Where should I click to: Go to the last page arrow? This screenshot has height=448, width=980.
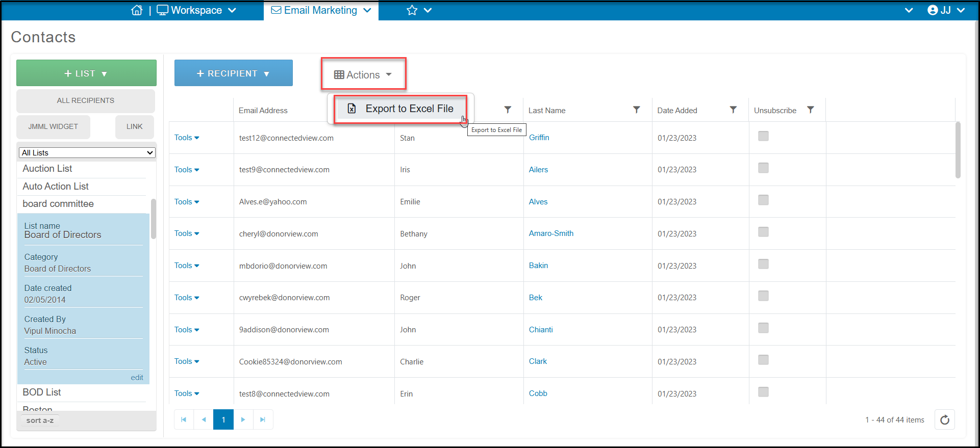263,419
